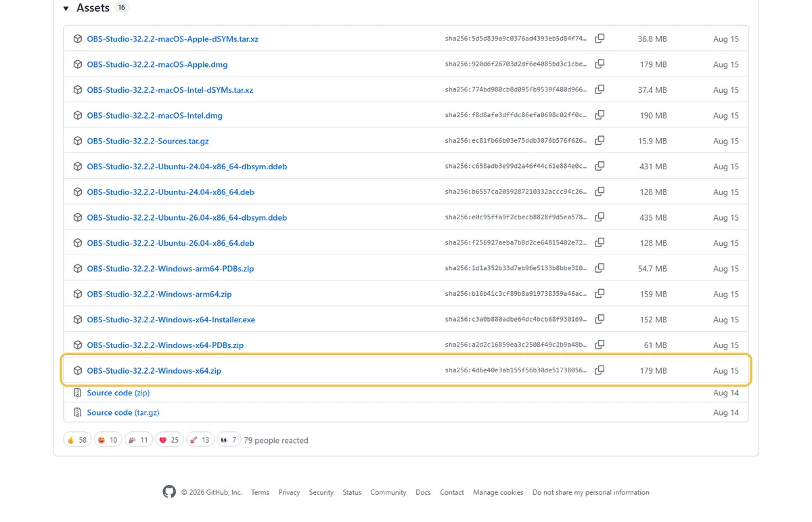Open the Terms footer link

(x=260, y=492)
